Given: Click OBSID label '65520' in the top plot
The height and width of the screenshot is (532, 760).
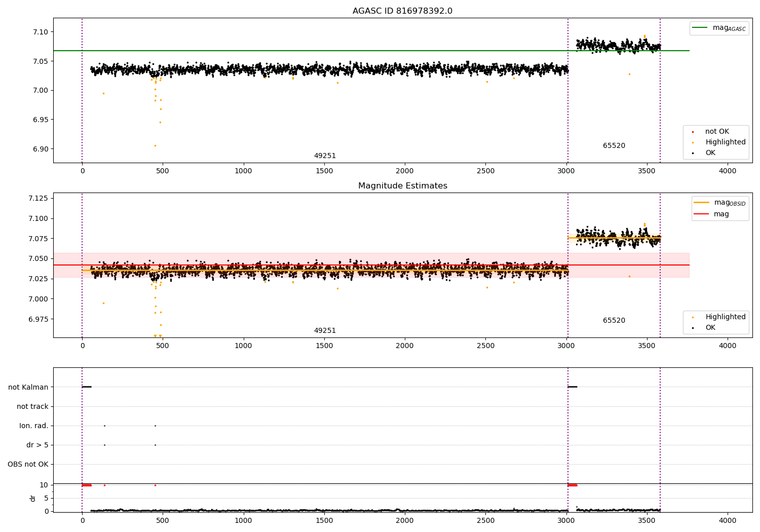Looking at the screenshot, I should coord(614,146).
